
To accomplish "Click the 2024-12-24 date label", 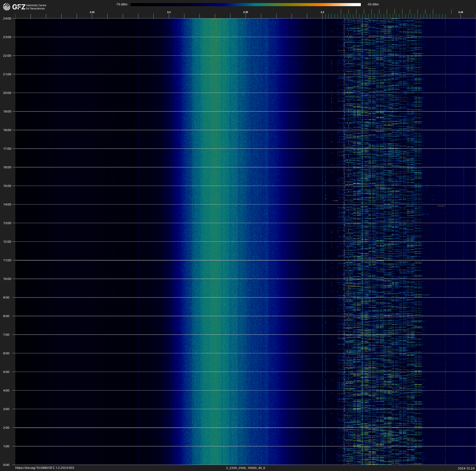I will [x=466, y=468].
